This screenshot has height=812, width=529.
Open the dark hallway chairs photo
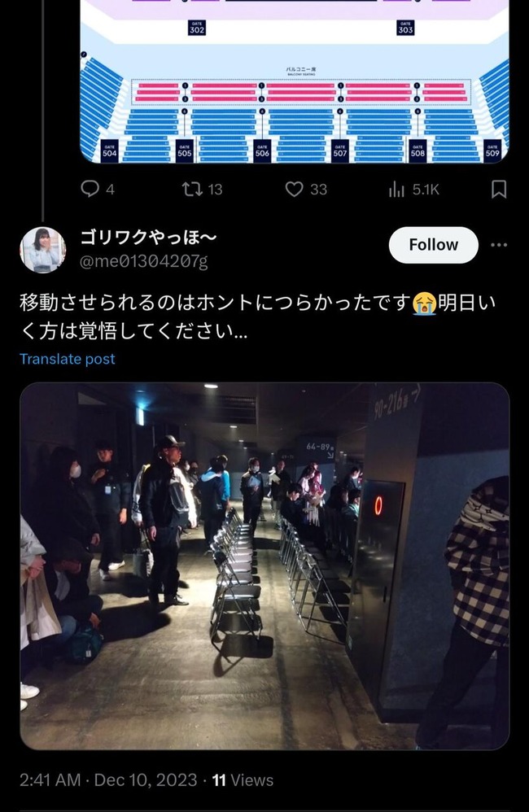264,566
